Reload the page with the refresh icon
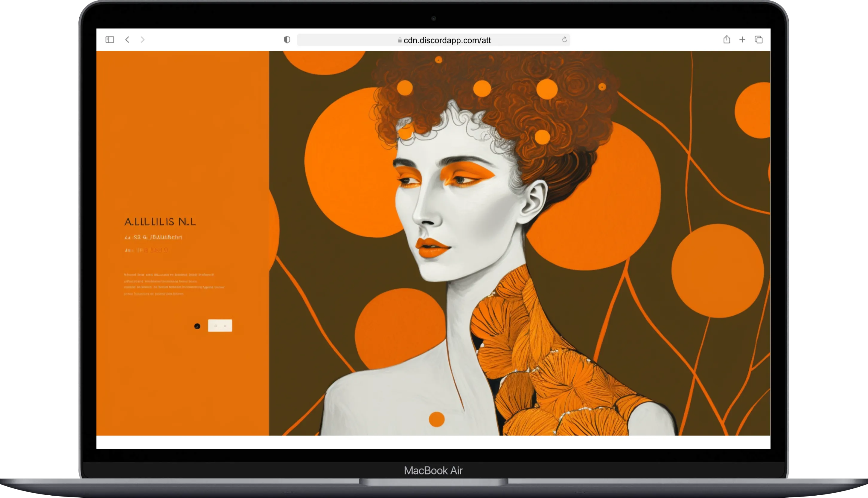The image size is (868, 498). (x=564, y=40)
